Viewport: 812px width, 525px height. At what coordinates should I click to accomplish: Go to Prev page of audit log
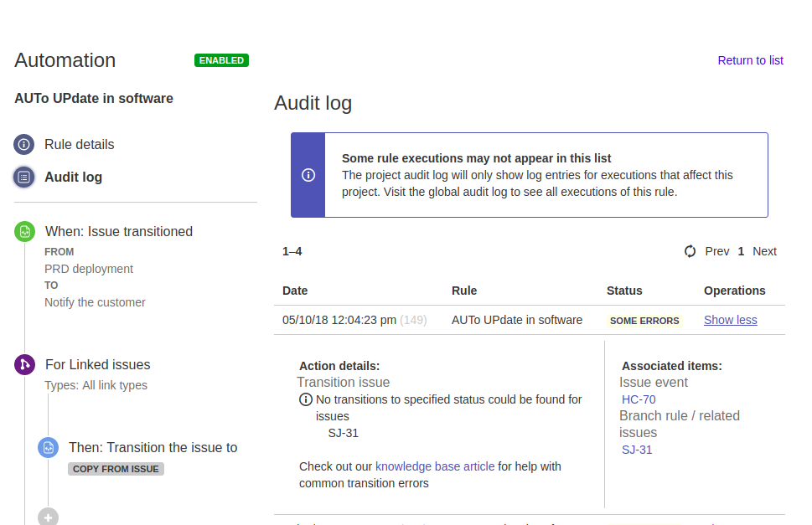(717, 251)
